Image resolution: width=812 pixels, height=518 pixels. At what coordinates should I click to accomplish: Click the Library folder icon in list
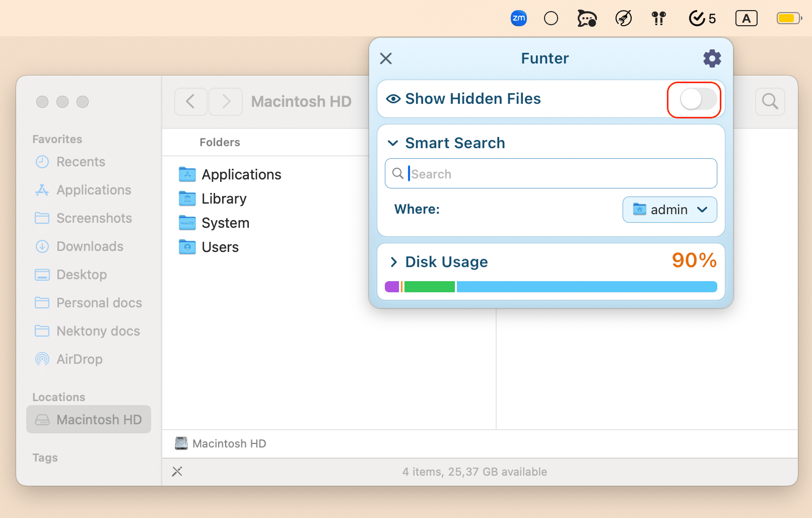(187, 199)
